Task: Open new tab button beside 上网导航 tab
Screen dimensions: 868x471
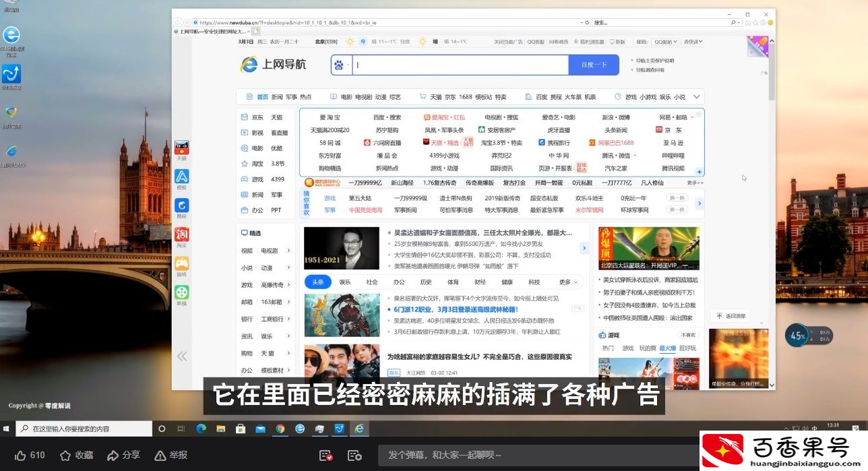Action: (x=256, y=31)
